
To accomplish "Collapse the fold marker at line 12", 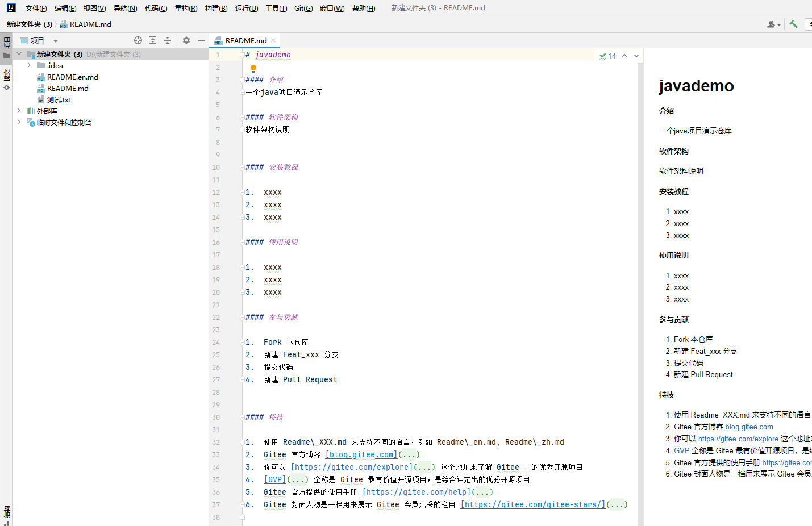I will click(x=242, y=193).
